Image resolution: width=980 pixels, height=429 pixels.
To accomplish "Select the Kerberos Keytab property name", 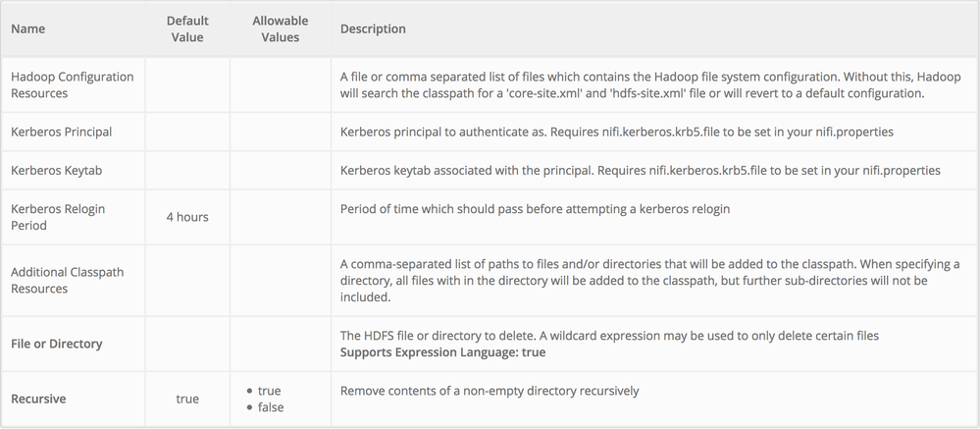I will [x=57, y=170].
